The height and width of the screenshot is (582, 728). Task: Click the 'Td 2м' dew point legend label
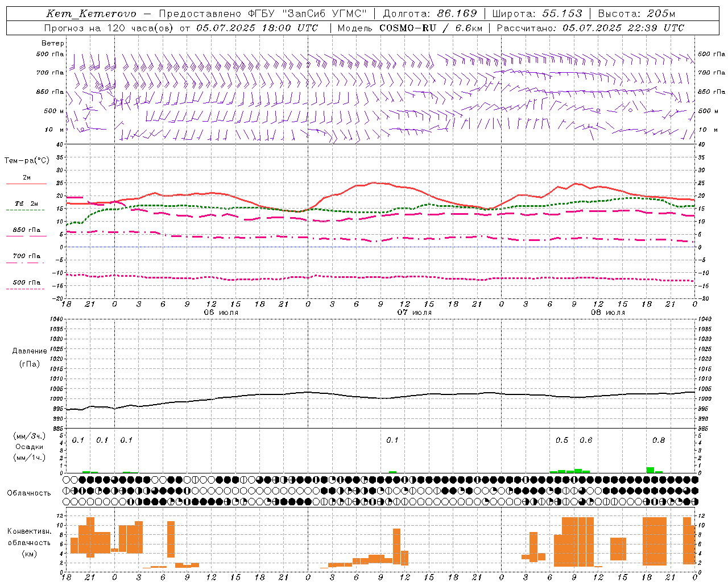pos(26,203)
